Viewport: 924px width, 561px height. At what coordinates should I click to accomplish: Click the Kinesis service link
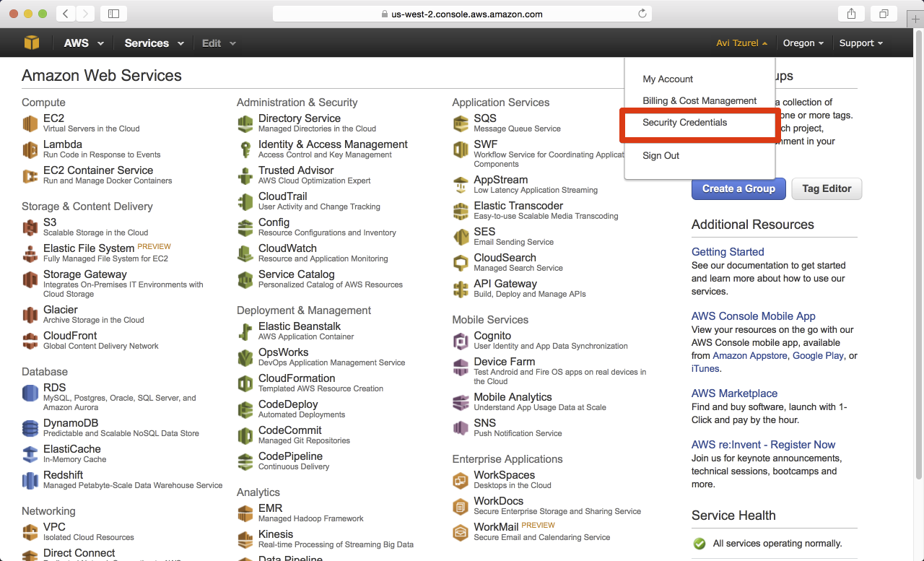[276, 534]
